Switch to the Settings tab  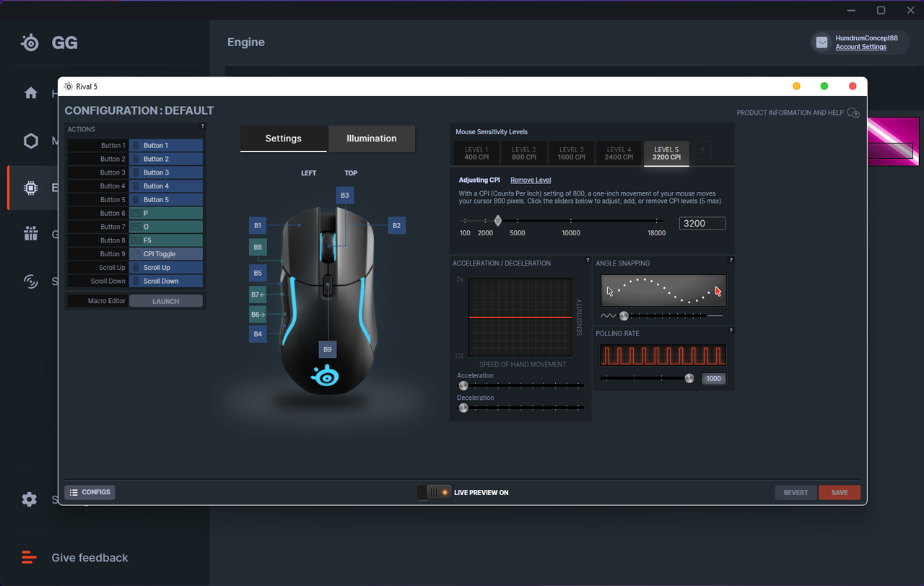coord(284,139)
